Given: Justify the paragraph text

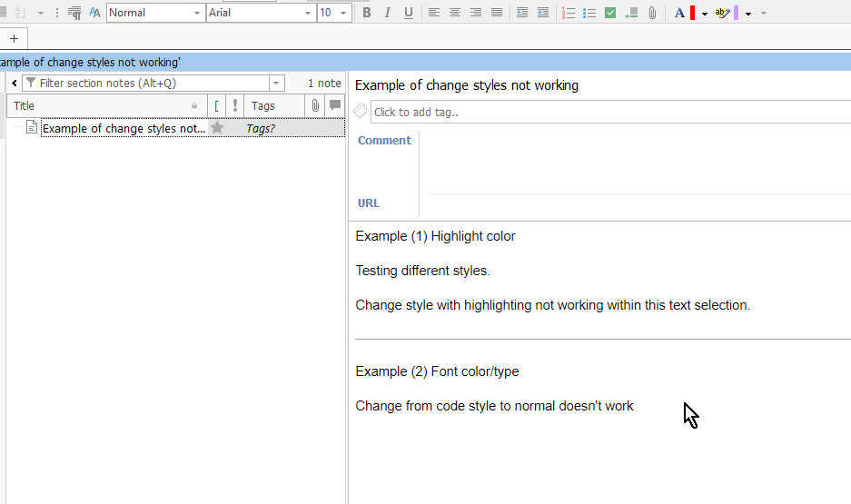Looking at the screenshot, I should (x=497, y=13).
